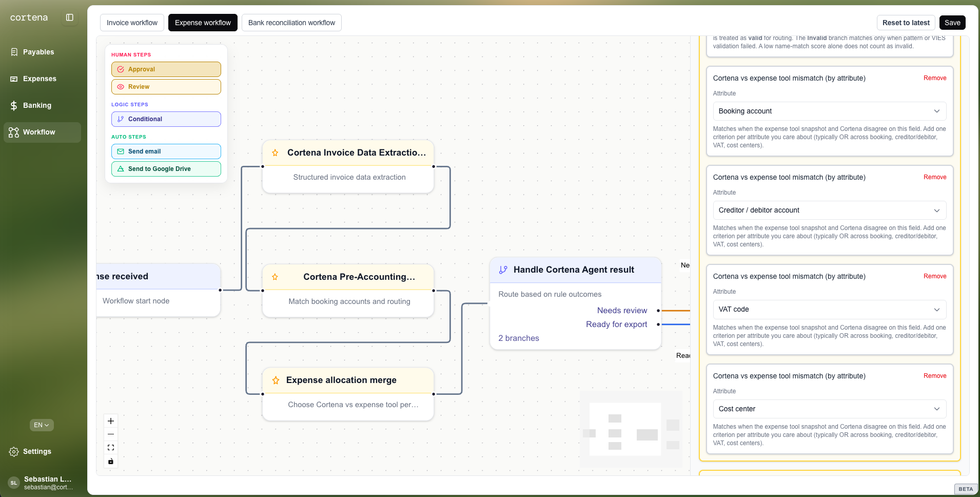Remove the Cost center criterion
The height and width of the screenshot is (497, 980).
click(x=935, y=376)
